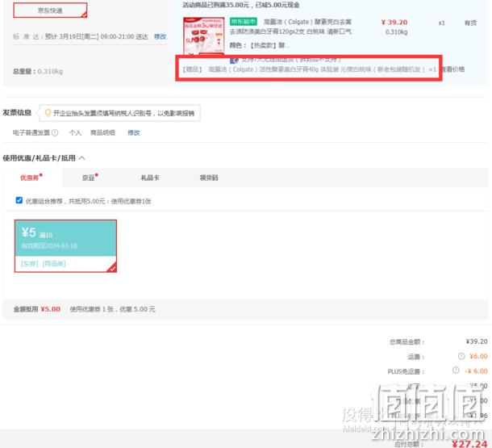Switch to the 京豆 tab
Image resolution: width=492 pixels, height=448 pixels.
tap(90, 178)
